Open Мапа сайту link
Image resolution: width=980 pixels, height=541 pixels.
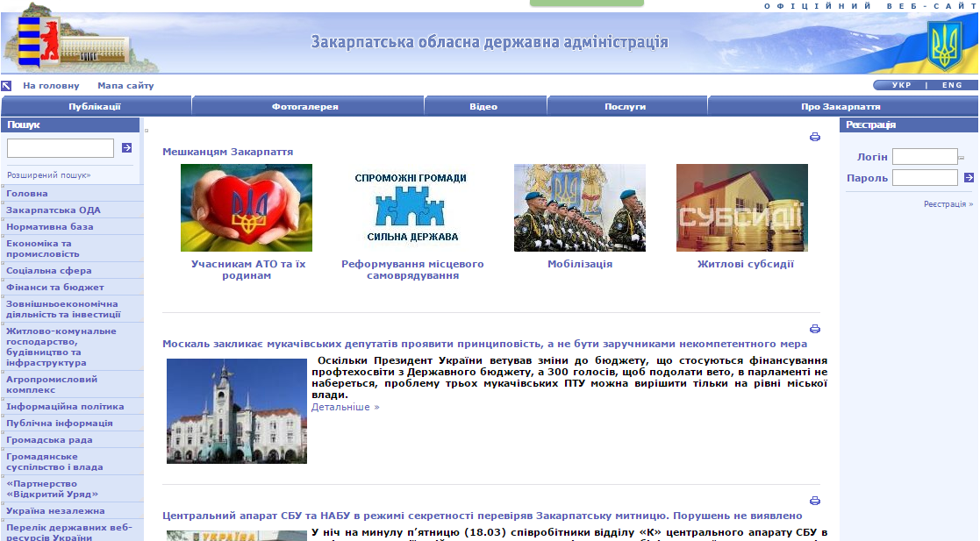[x=125, y=86]
